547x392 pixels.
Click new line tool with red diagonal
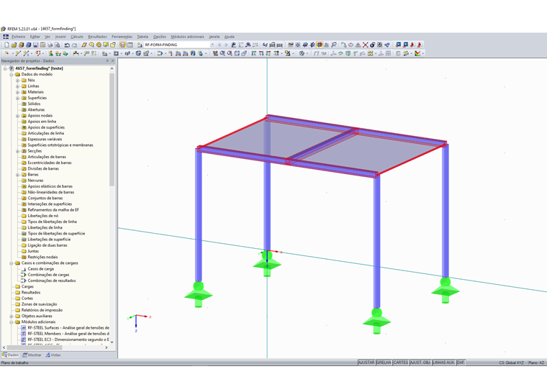[18, 53]
